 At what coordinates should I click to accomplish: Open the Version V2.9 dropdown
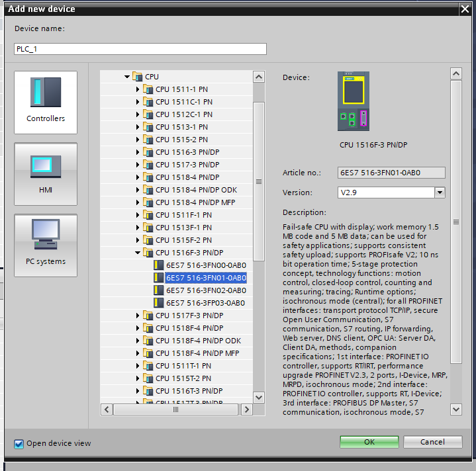click(x=440, y=193)
